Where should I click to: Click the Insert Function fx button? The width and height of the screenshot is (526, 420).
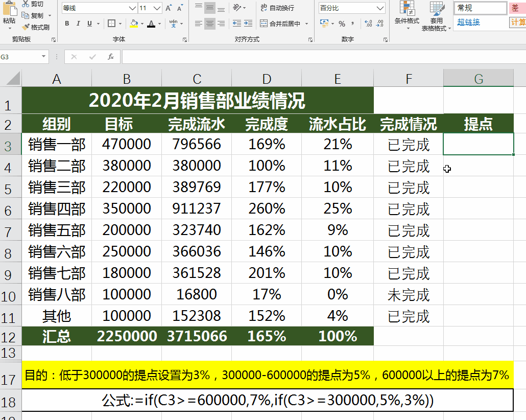click(x=111, y=57)
